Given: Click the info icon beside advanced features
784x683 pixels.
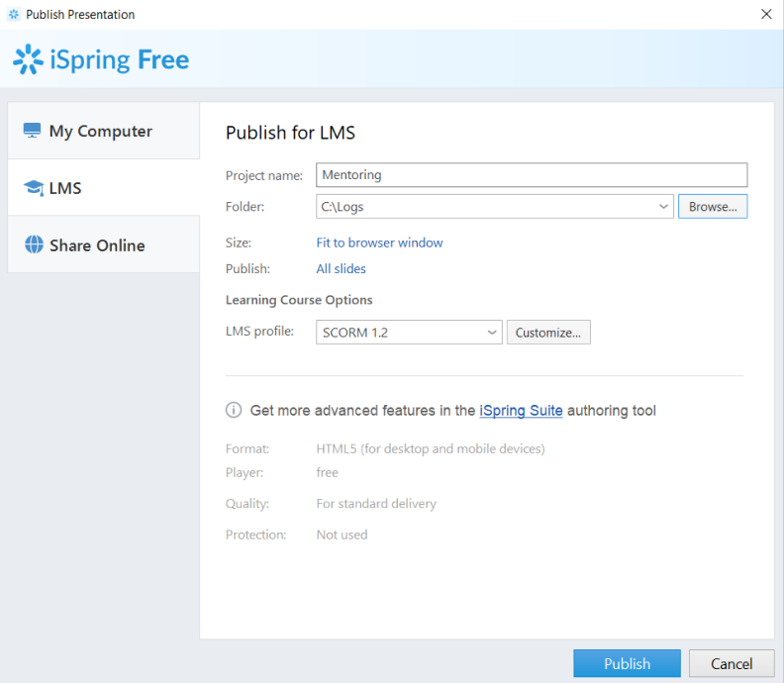Looking at the screenshot, I should (x=234, y=410).
